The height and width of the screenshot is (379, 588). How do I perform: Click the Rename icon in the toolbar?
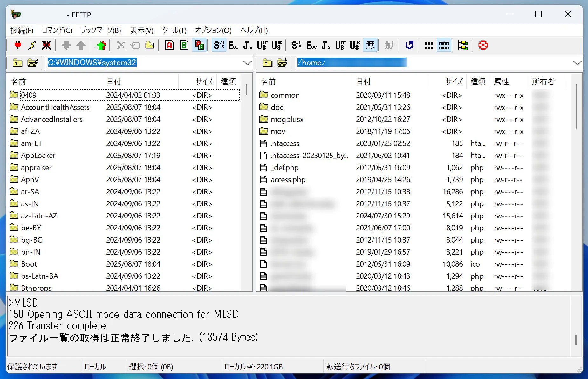[135, 45]
